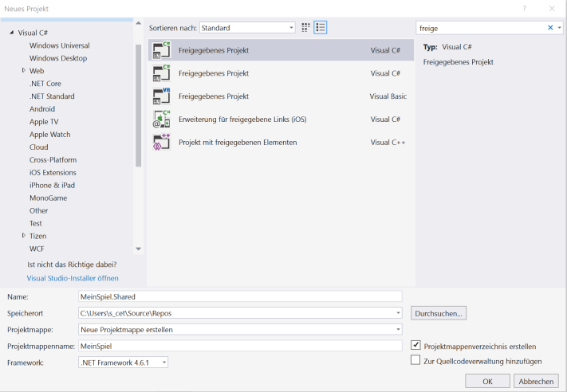Open the Projektmappe dropdown
The width and height of the screenshot is (567, 392).
pos(239,329)
